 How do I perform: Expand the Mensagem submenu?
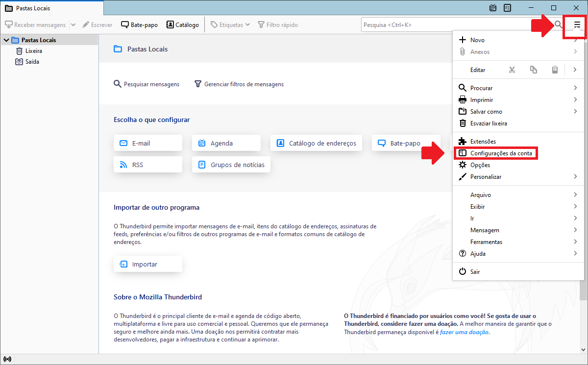tap(519, 230)
